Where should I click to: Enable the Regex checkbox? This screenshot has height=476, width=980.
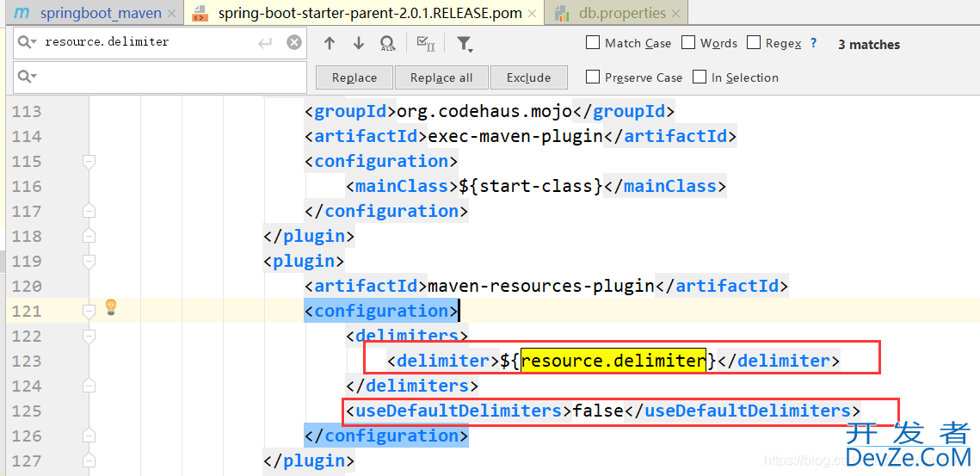pyautogui.click(x=754, y=42)
